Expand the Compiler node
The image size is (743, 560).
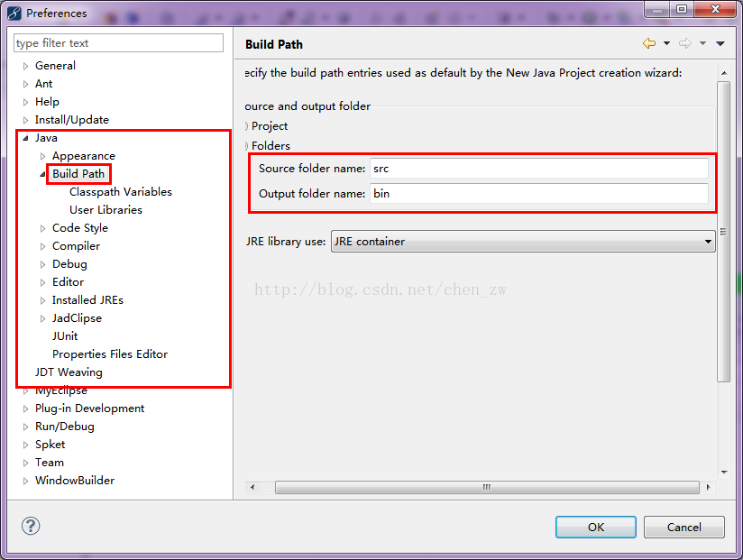point(42,246)
